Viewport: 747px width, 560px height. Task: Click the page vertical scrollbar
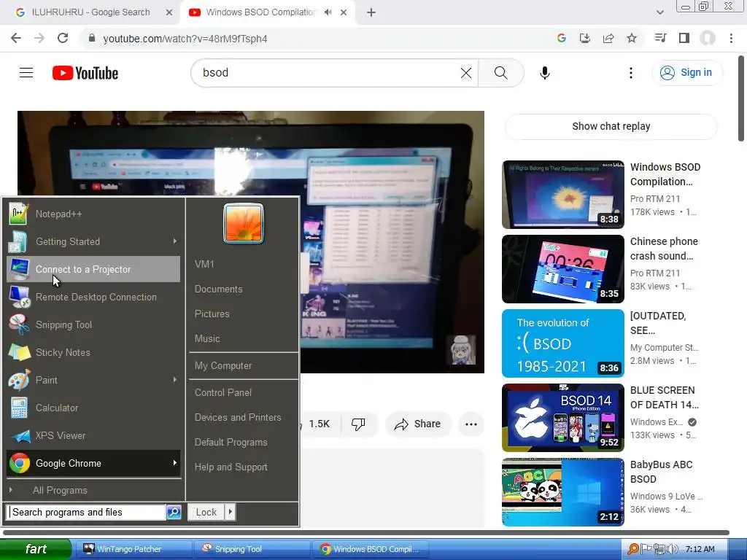(x=741, y=99)
